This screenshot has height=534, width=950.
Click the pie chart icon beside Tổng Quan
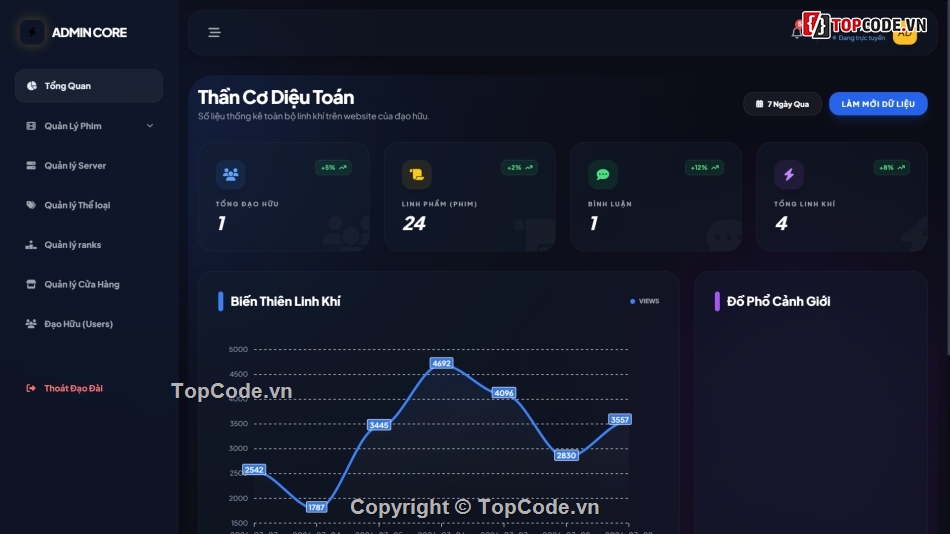click(x=32, y=85)
